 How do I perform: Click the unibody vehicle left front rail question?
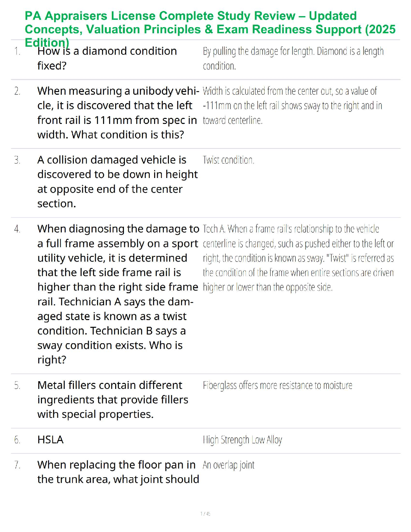[x=118, y=113]
